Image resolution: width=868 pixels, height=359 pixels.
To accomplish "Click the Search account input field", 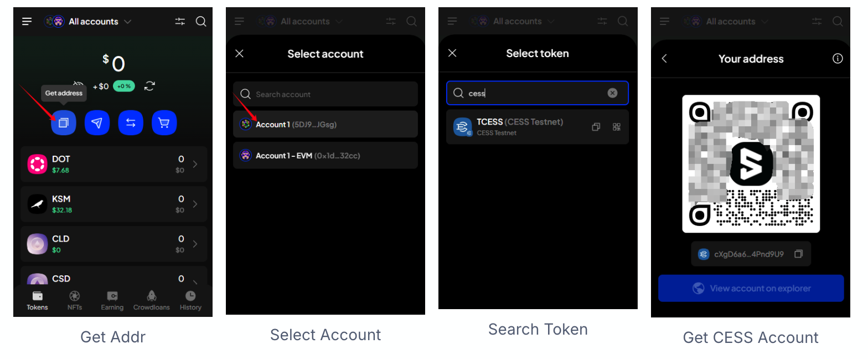I will [325, 94].
